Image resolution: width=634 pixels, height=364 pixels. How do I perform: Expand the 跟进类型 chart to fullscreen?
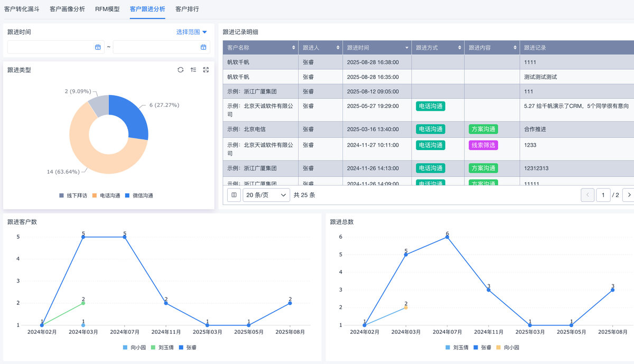tap(206, 70)
